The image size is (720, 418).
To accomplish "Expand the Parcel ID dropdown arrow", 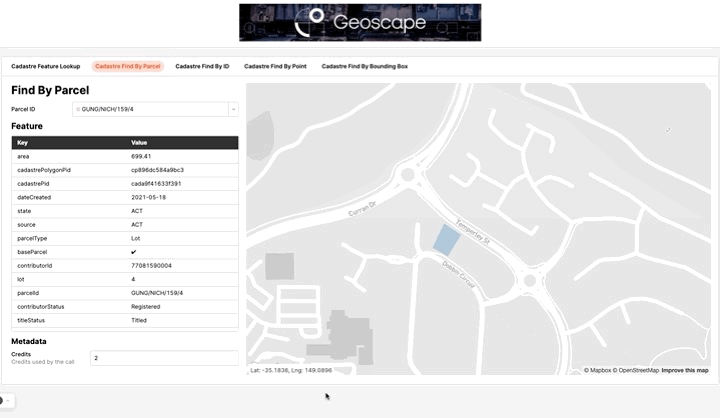I will click(233, 108).
